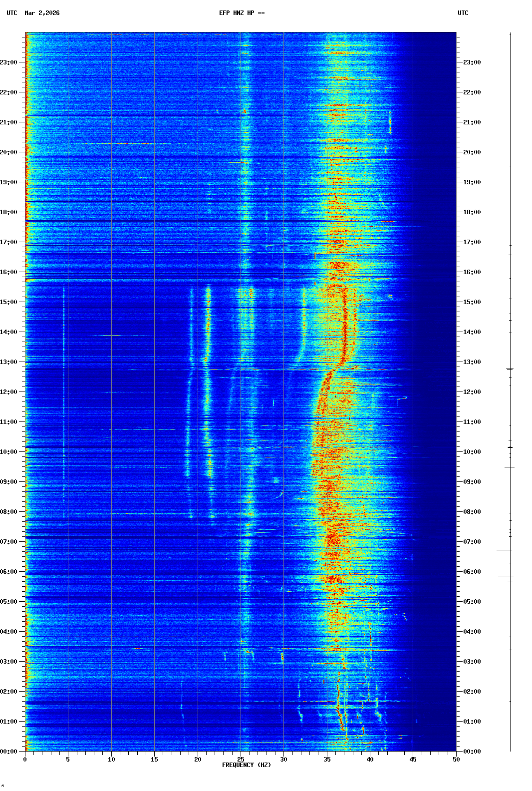532x791 pixels.
Task: Click the 23:00 time label on right axis
Action: coord(472,62)
